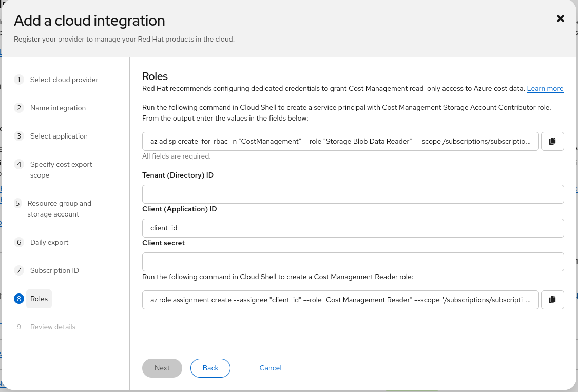Viewport: 578px width, 392px height.
Task: Go to the Select cloud provider step
Action: [x=64, y=80]
